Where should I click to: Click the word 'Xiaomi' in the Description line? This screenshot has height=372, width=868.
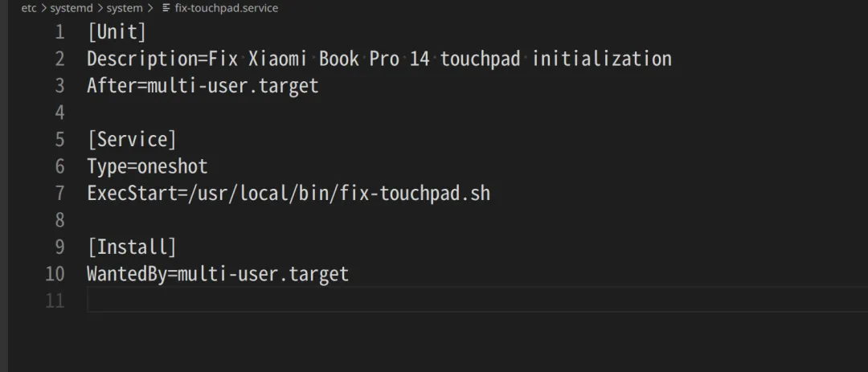277,59
